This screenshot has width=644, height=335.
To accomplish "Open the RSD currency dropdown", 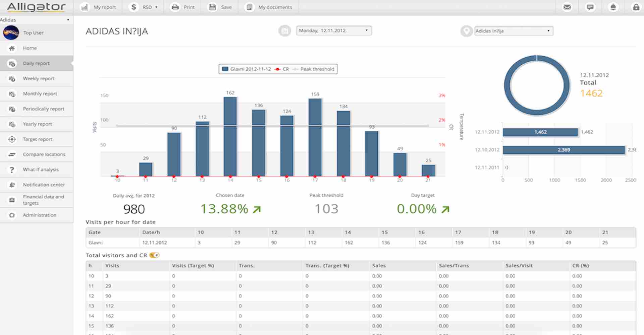I will pos(150,7).
